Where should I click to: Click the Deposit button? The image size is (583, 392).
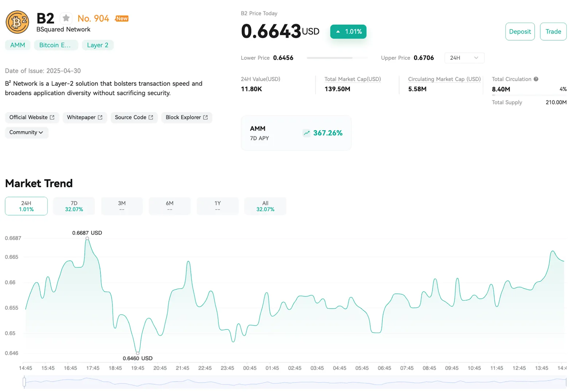tap(520, 32)
